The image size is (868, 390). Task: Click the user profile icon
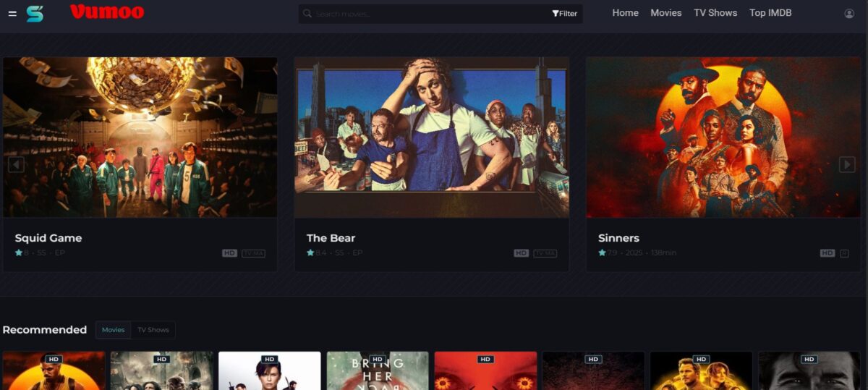point(849,14)
